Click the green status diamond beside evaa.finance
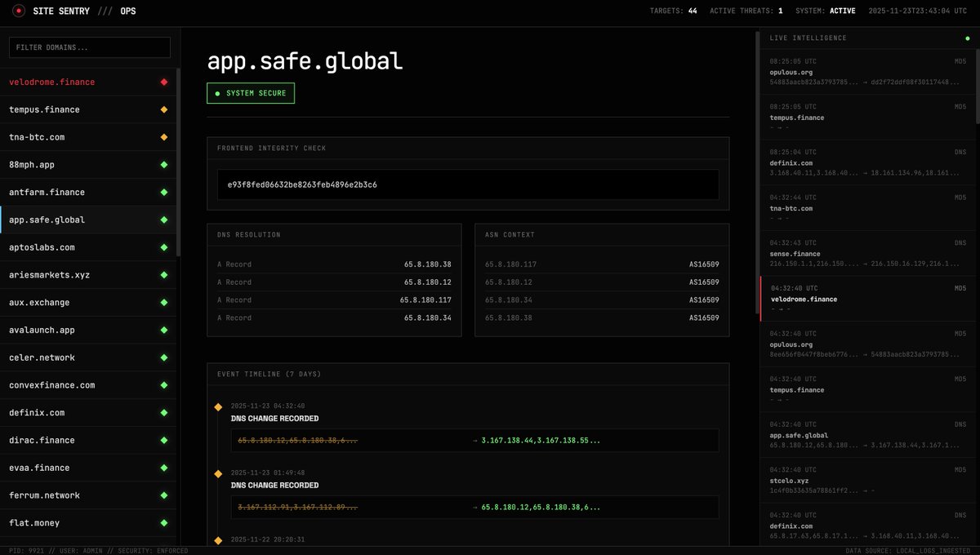Screen dimensions: 980x555 point(164,468)
